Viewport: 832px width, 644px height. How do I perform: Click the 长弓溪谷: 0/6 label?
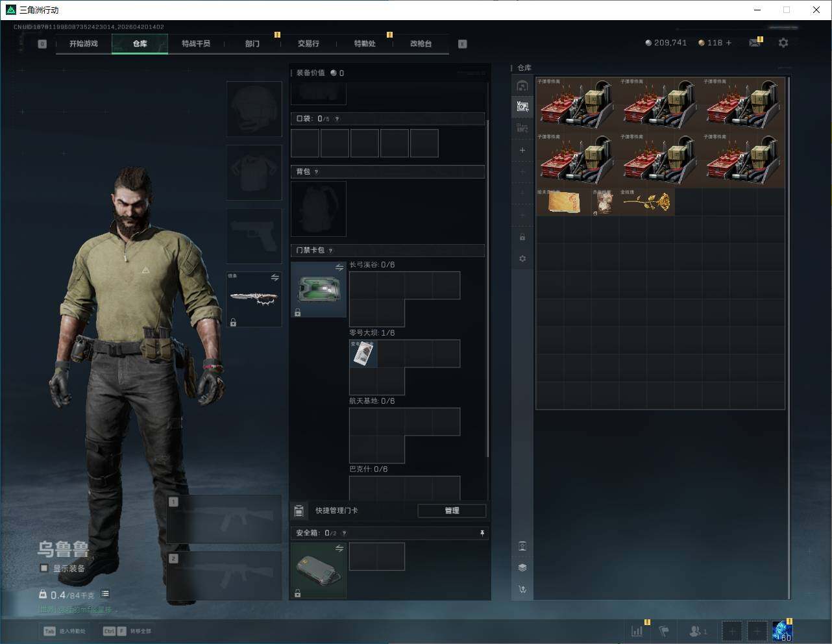pos(372,265)
